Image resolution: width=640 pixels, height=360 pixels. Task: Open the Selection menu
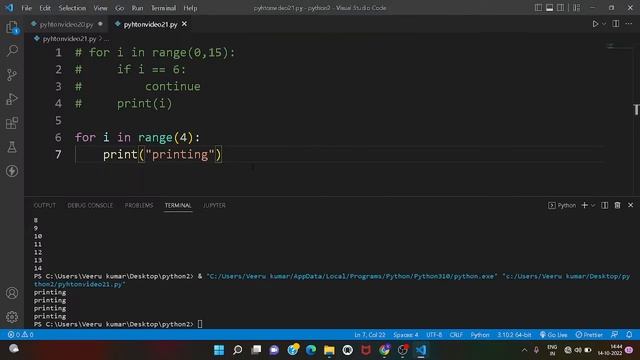point(72,8)
